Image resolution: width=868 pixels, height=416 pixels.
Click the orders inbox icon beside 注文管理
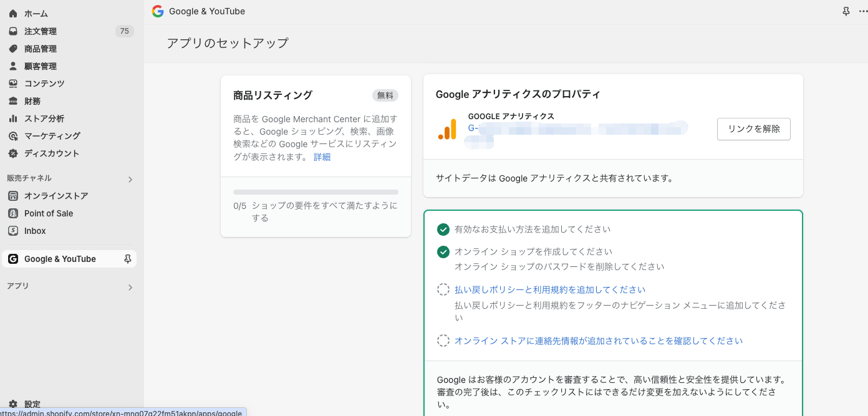[13, 31]
